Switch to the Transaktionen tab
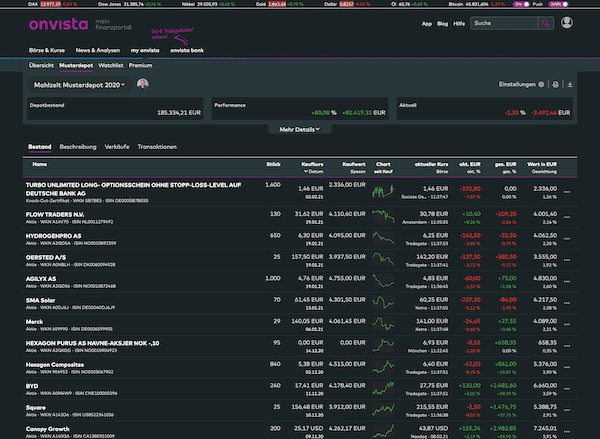This screenshot has height=439, width=600. coord(157,147)
